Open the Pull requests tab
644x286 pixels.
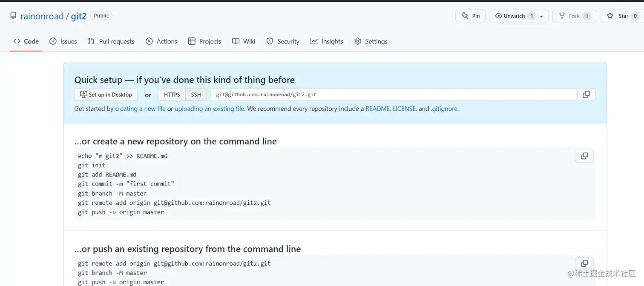click(x=111, y=41)
